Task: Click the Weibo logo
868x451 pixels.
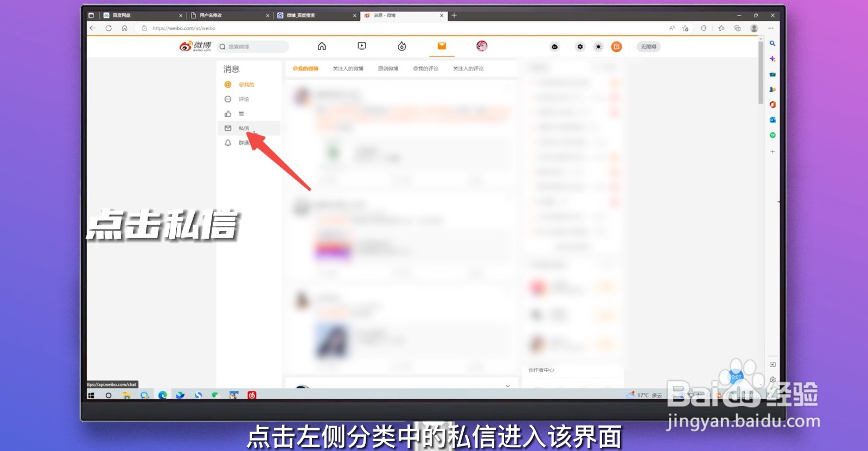Action: pyautogui.click(x=195, y=46)
